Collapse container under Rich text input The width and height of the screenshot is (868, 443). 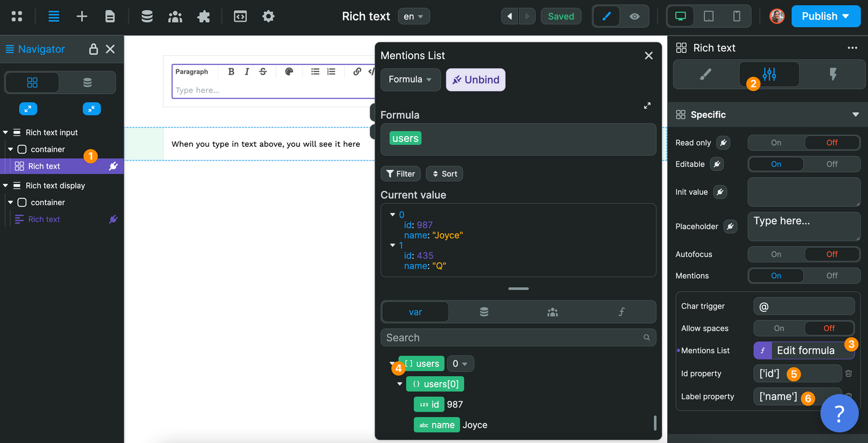[10, 149]
